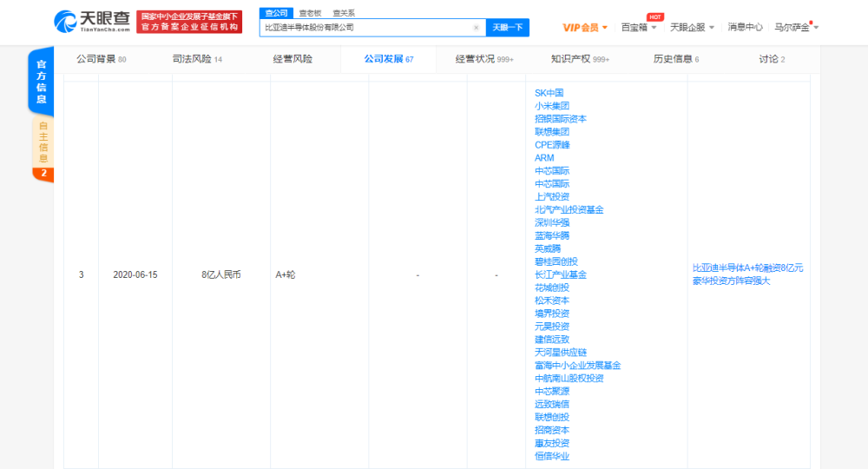Open the 自主信息 side tab
This screenshot has width=868, height=469.
coord(43,149)
